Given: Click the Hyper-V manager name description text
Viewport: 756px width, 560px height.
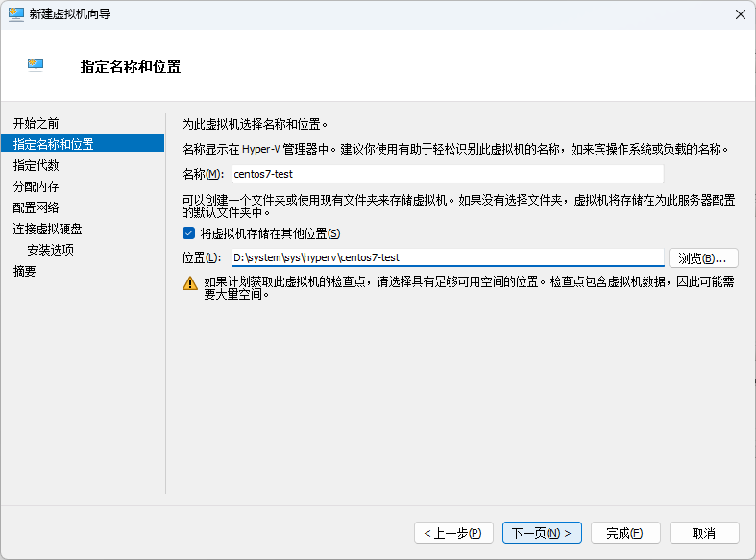Looking at the screenshot, I should (455, 150).
